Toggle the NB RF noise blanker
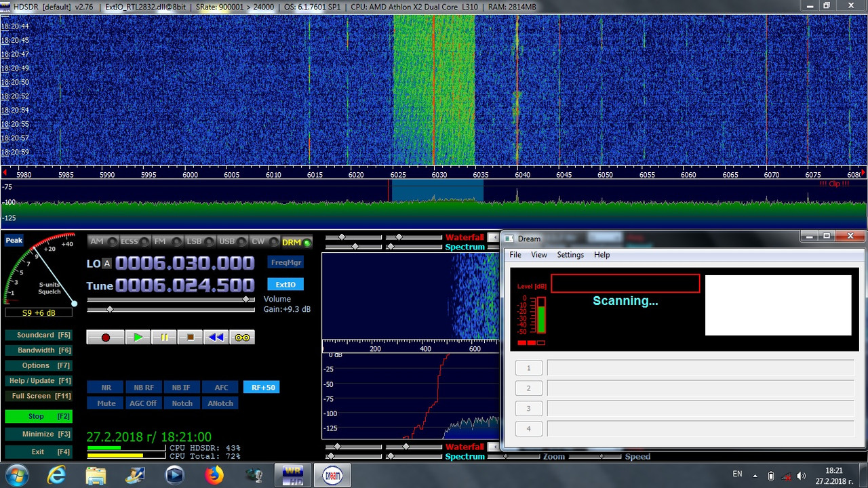 click(x=144, y=388)
